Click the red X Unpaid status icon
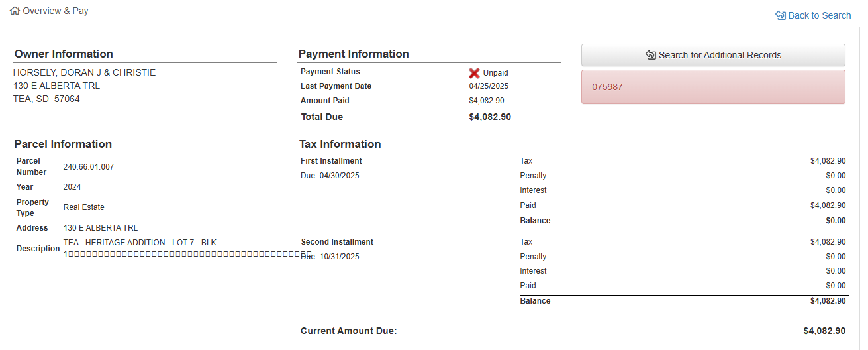The height and width of the screenshot is (350, 868). (474, 73)
